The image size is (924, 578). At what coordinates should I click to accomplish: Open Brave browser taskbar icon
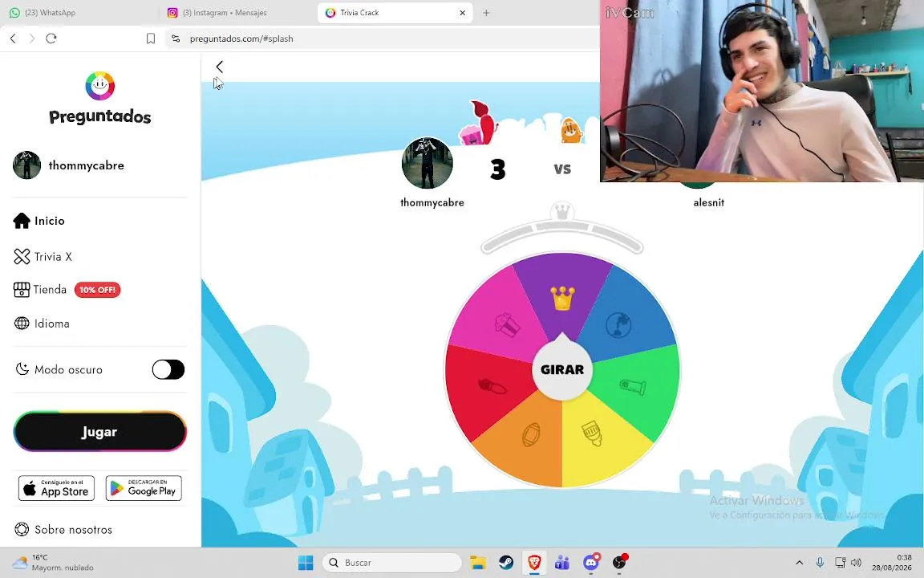[x=534, y=563]
